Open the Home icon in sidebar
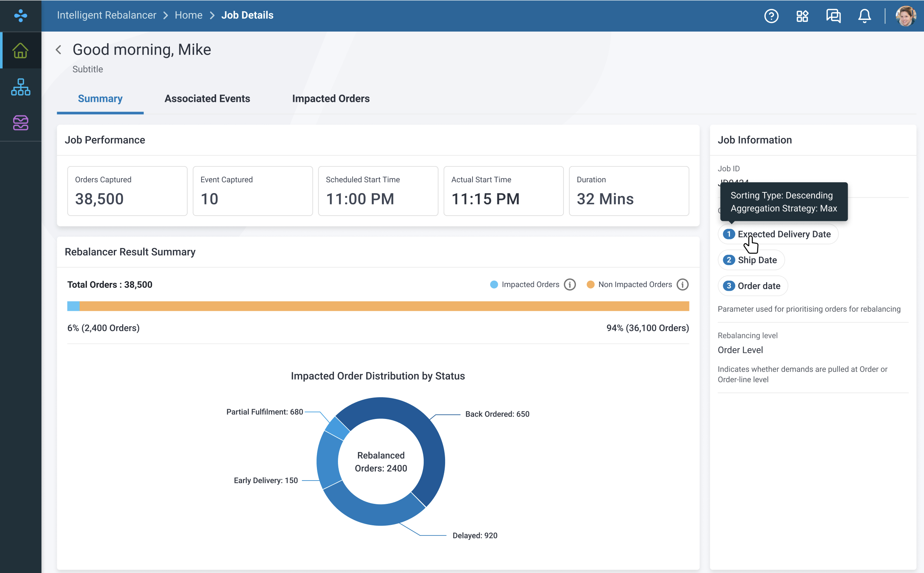 20,50
